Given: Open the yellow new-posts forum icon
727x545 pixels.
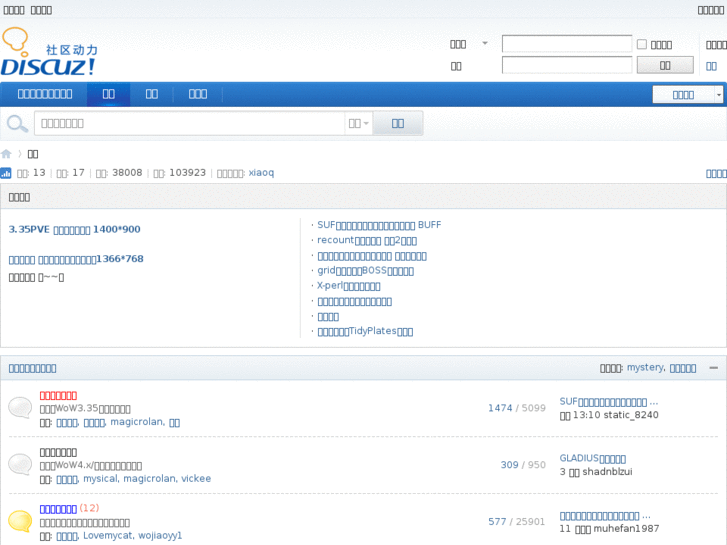Looking at the screenshot, I should coord(20,521).
